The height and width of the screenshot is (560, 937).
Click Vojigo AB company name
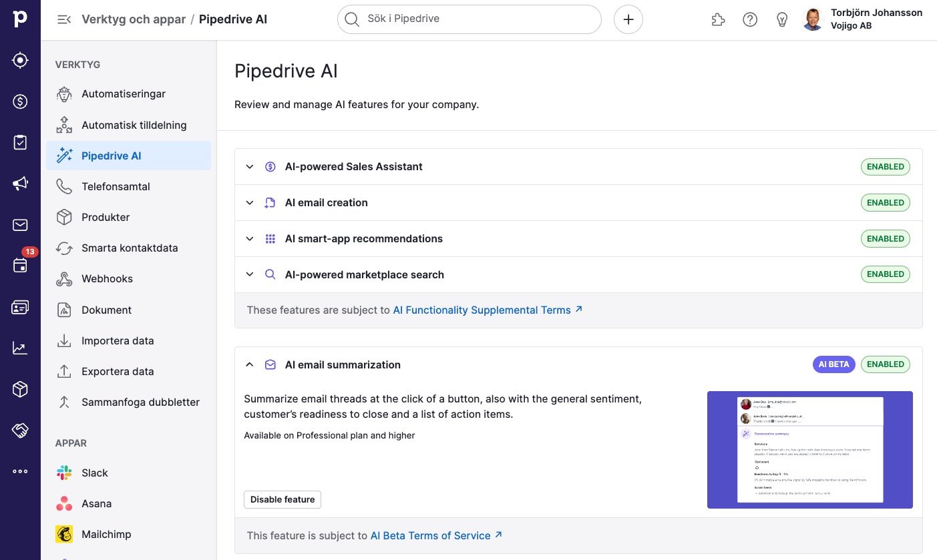click(x=851, y=26)
